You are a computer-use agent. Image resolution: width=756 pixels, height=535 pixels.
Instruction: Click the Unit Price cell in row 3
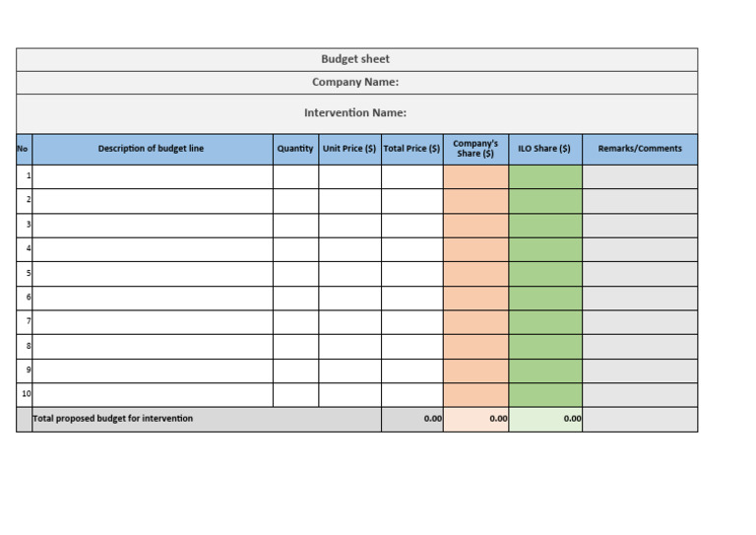tap(349, 226)
